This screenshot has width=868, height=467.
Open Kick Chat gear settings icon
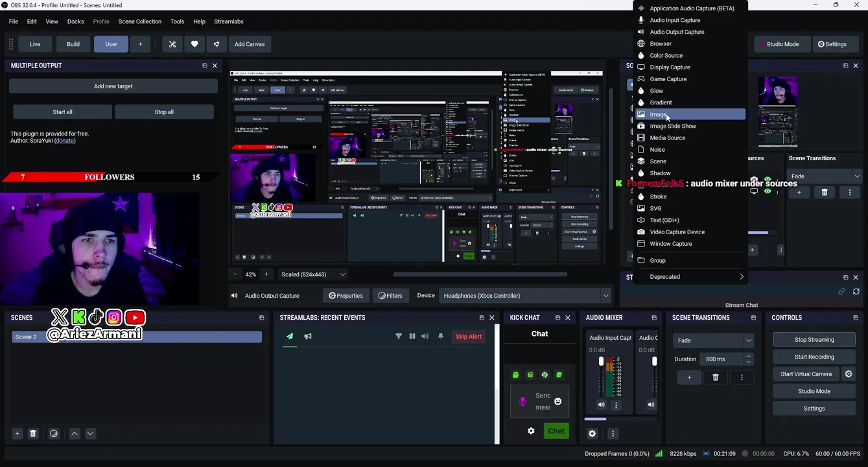[x=531, y=431]
